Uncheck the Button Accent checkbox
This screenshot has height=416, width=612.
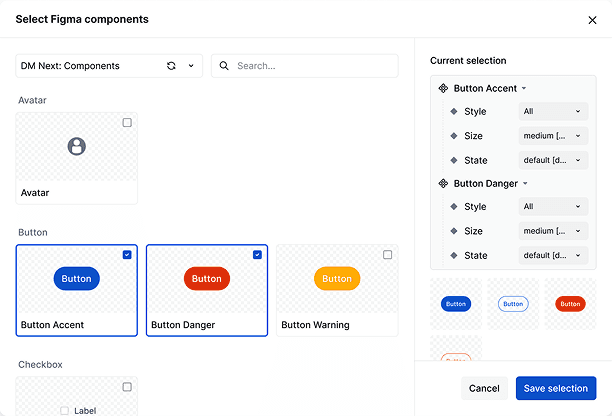127,255
